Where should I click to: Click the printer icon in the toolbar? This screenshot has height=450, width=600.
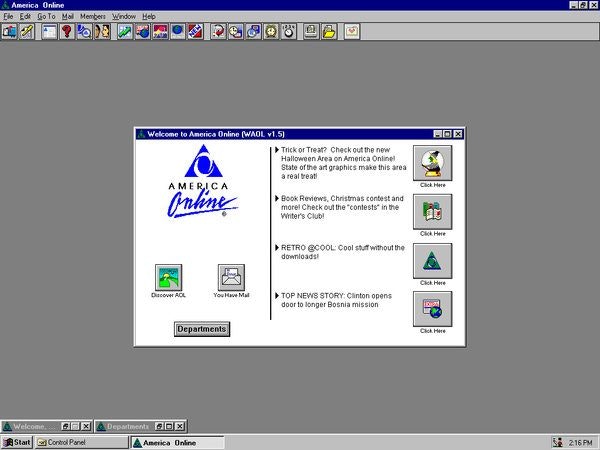[311, 31]
